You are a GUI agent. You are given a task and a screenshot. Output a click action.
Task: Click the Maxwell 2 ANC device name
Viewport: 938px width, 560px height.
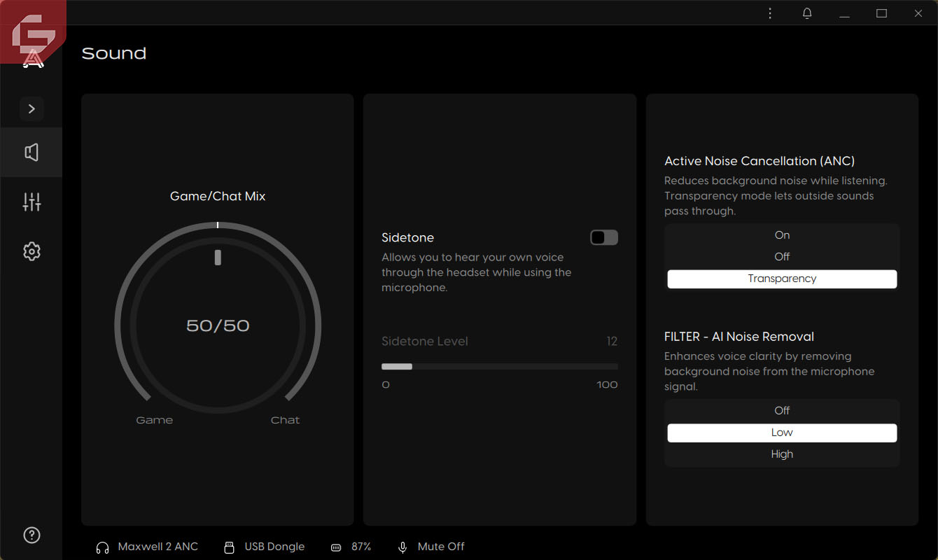tap(158, 547)
